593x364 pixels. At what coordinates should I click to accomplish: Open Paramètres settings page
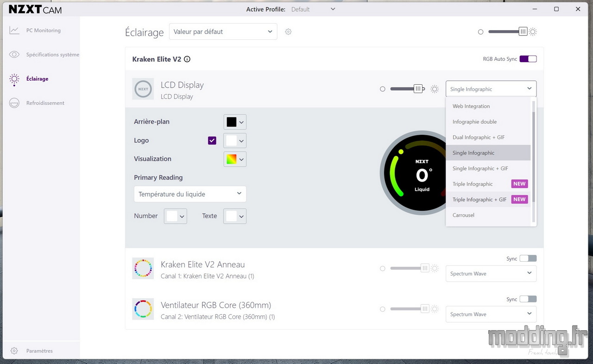tap(39, 351)
